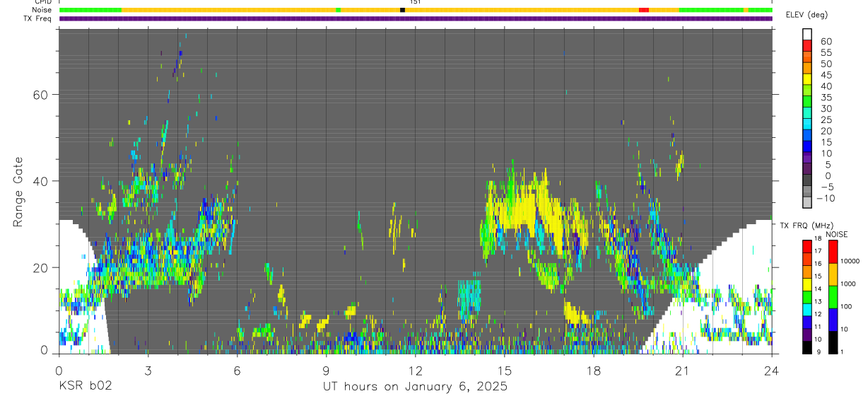Click the x-axis tick label '21'
The image size is (868, 401).
[x=682, y=370]
